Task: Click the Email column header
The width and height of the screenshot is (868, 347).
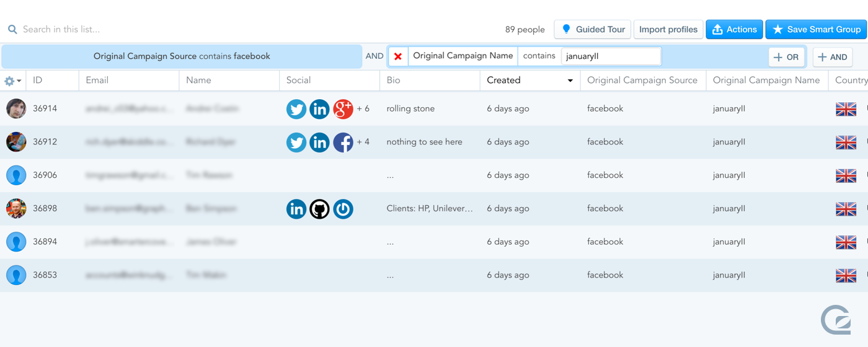Action: 97,80
